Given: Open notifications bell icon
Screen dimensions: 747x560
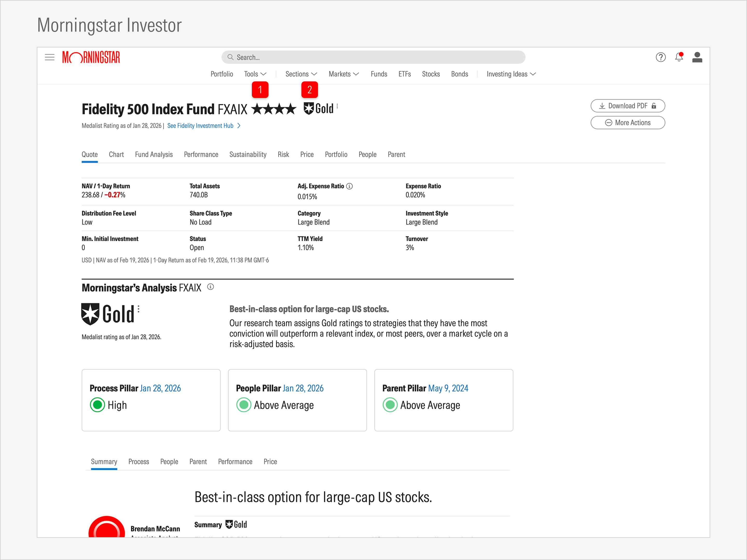Looking at the screenshot, I should [x=679, y=57].
